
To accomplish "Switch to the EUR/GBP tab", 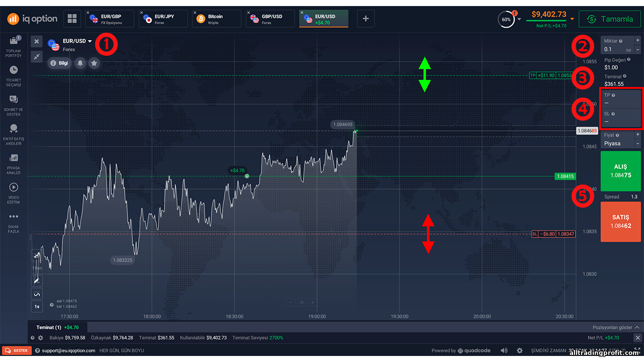I will [x=109, y=19].
